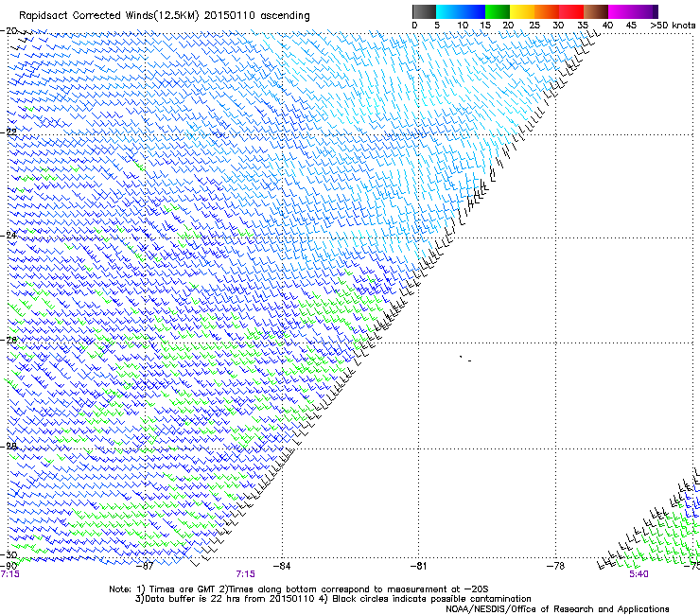Screen dimensions: 700x615
Task: Click the -26 latitude axis label
Action: 9,341
